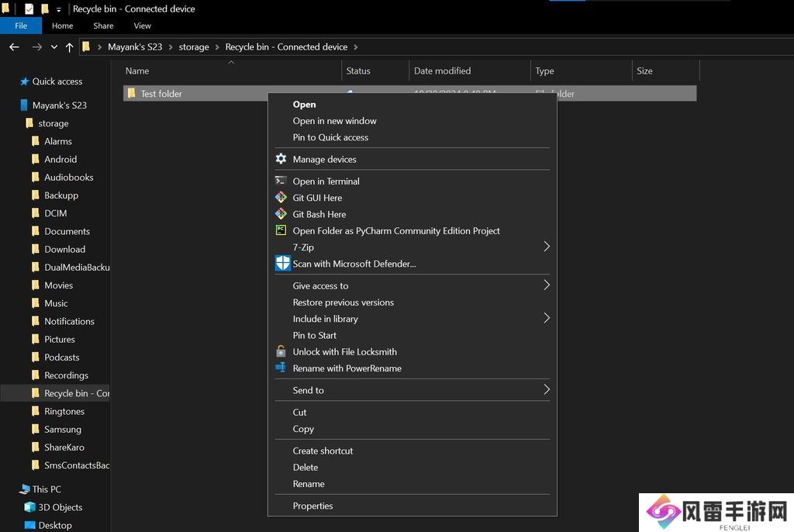Click the Git GUI Here icon

[281, 198]
